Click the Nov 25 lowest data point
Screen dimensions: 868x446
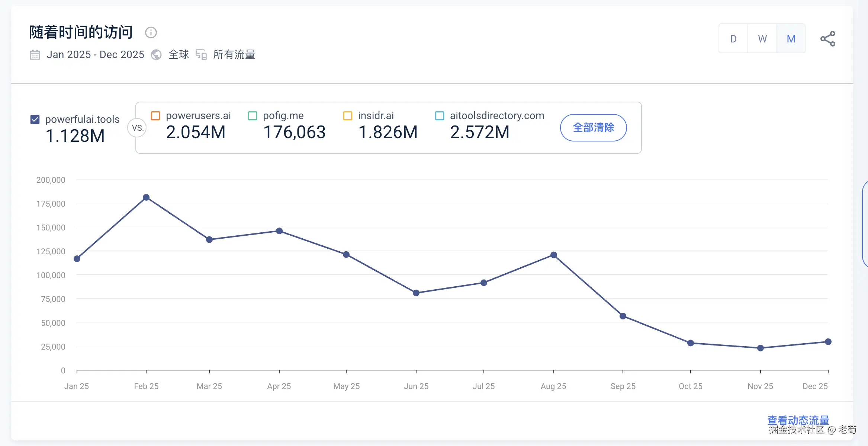(761, 348)
